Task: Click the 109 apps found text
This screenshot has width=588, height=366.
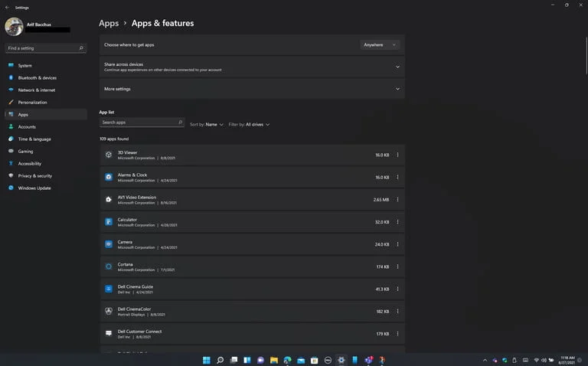Action: click(x=114, y=139)
